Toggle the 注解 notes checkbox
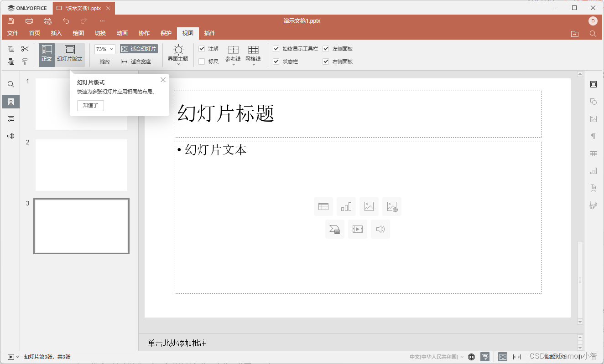This screenshot has height=364, width=604. coord(202,49)
